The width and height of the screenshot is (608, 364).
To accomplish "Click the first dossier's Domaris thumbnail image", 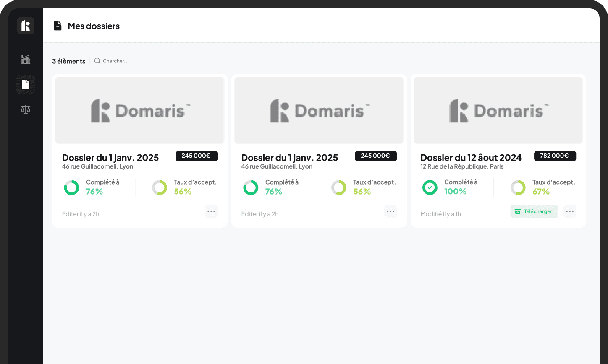I will pyautogui.click(x=140, y=110).
